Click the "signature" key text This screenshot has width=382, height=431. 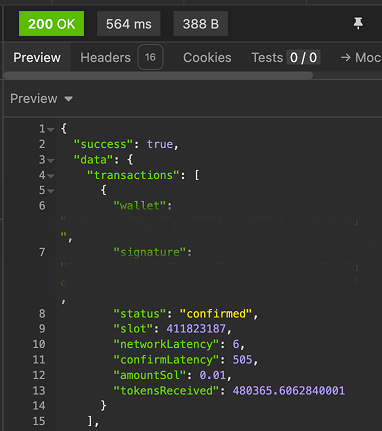(150, 252)
